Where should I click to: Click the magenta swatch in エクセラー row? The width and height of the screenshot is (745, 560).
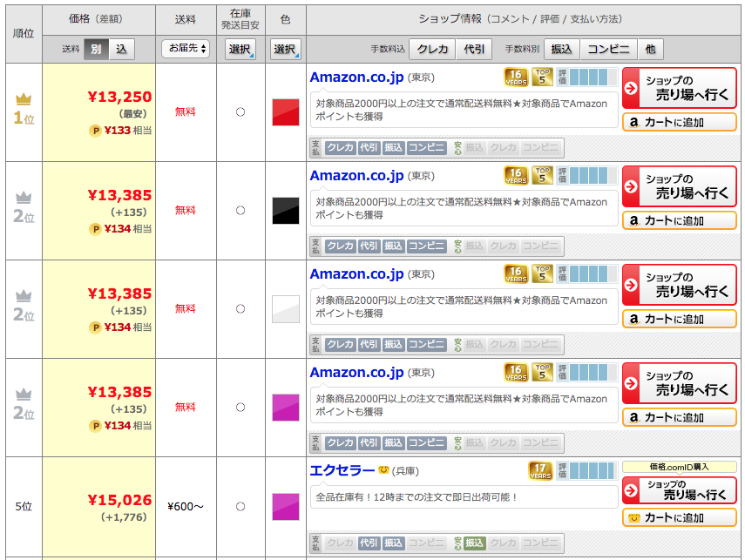pyautogui.click(x=286, y=506)
